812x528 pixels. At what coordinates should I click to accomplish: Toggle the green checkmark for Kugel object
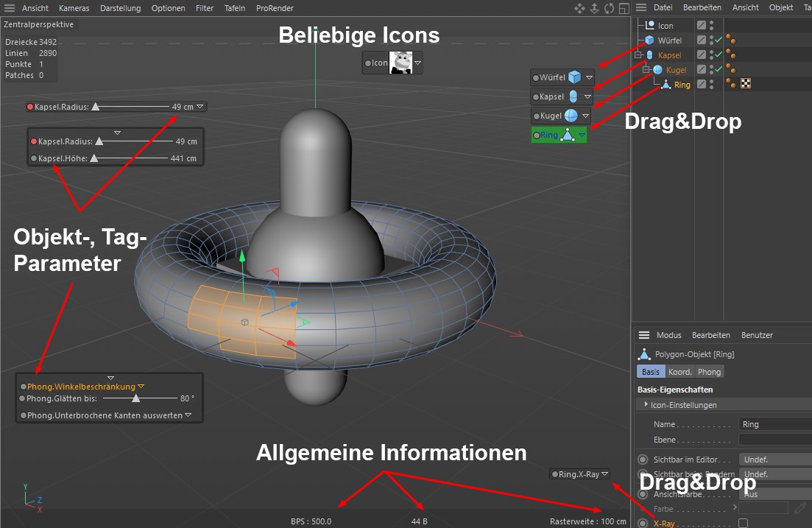pyautogui.click(x=719, y=70)
